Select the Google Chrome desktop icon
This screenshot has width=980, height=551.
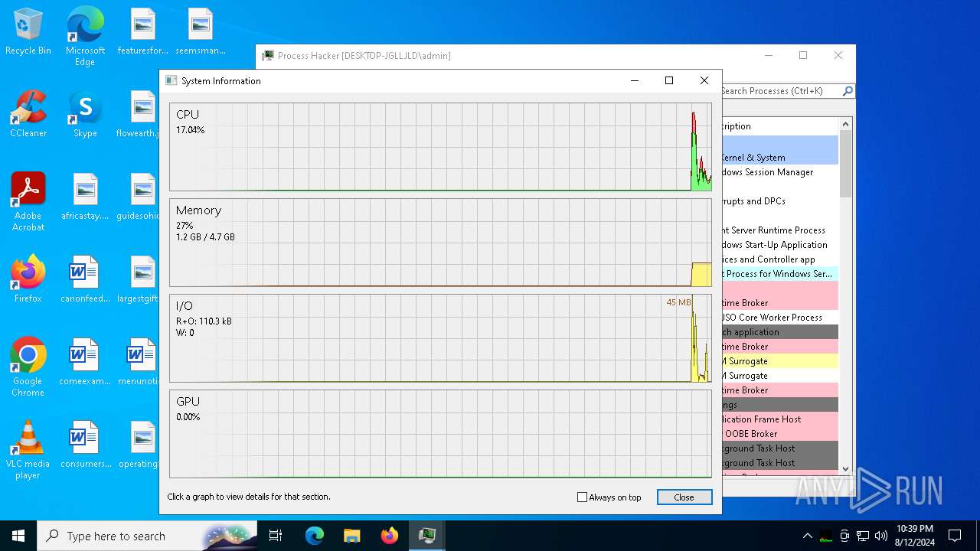(x=28, y=367)
